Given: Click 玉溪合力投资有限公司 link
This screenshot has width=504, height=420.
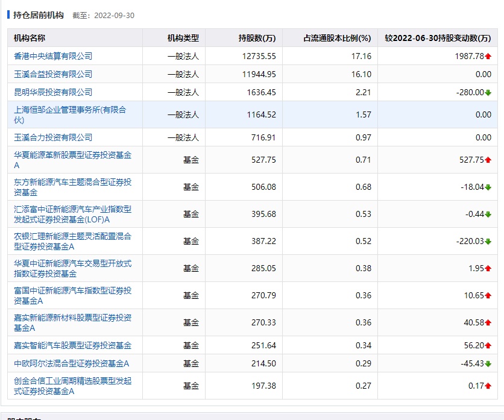Looking at the screenshot, I should pyautogui.click(x=53, y=137).
